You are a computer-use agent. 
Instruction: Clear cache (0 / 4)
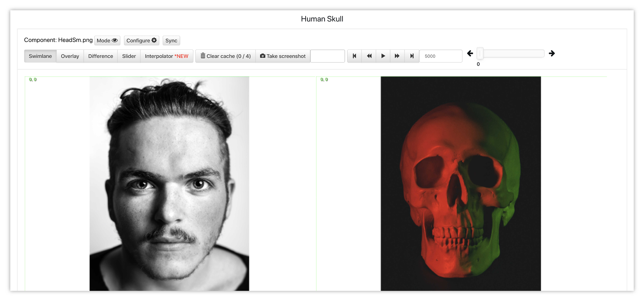226,56
